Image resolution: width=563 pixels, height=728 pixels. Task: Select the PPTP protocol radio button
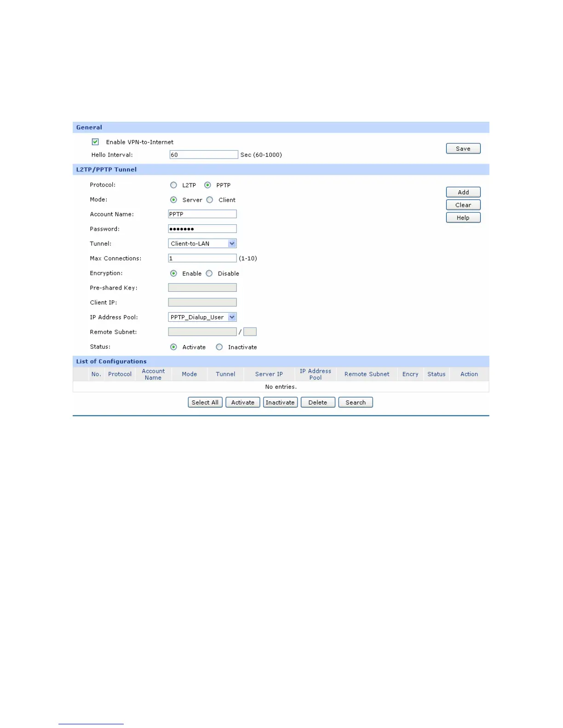[207, 185]
